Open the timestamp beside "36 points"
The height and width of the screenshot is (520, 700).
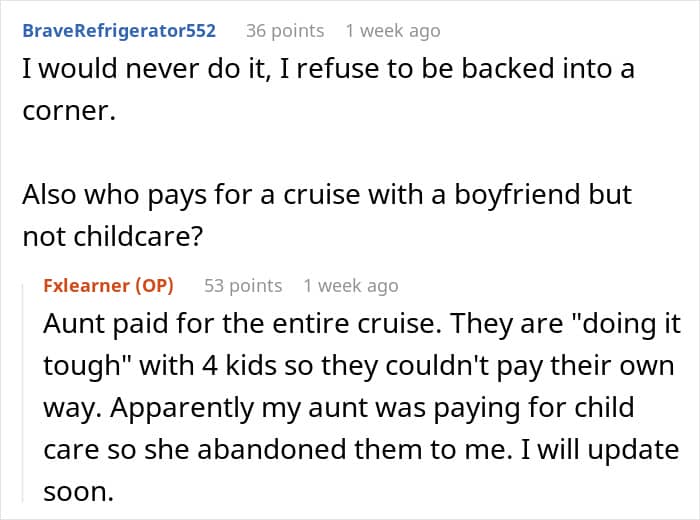click(x=393, y=31)
